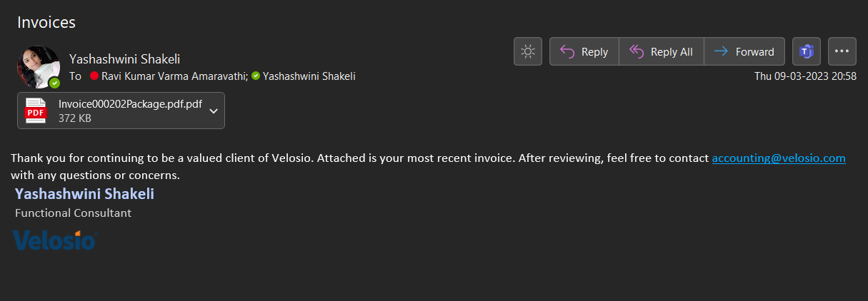Image resolution: width=868 pixels, height=301 pixels.
Task: Click green status icon beside recipient Yashashwini
Action: click(x=256, y=76)
